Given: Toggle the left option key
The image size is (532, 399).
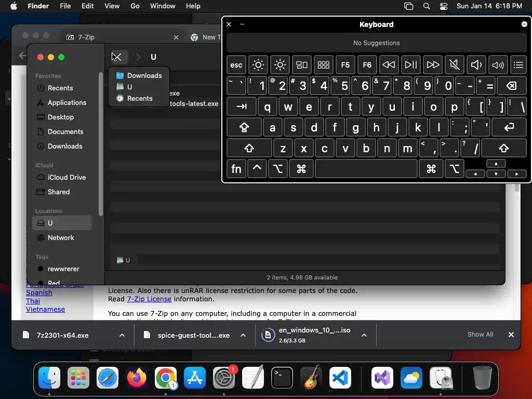Looking at the screenshot, I should click(x=278, y=169).
